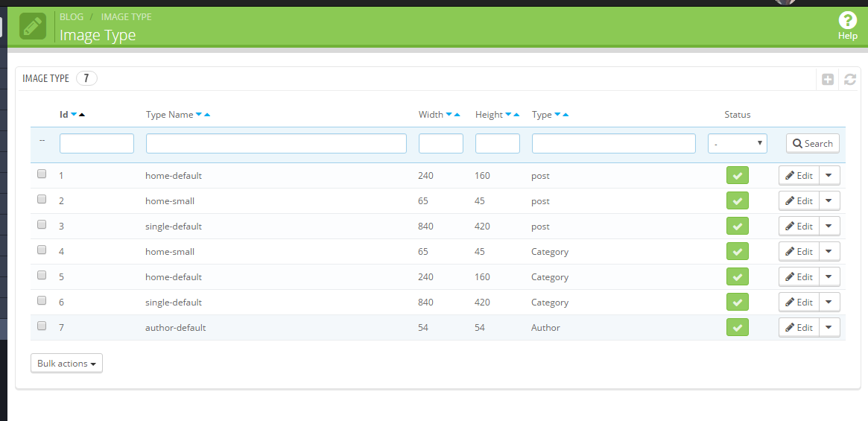Check the checkbox for row Id 1
868x421 pixels.
(x=42, y=174)
